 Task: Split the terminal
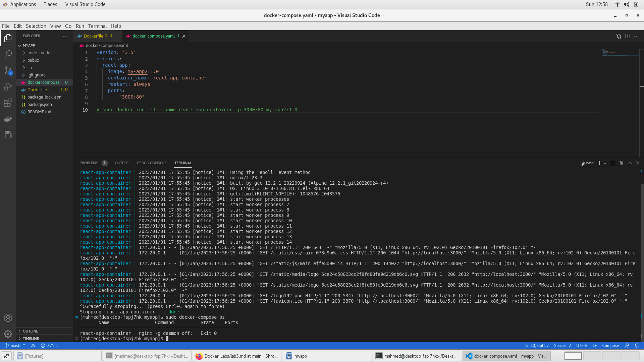(613, 163)
